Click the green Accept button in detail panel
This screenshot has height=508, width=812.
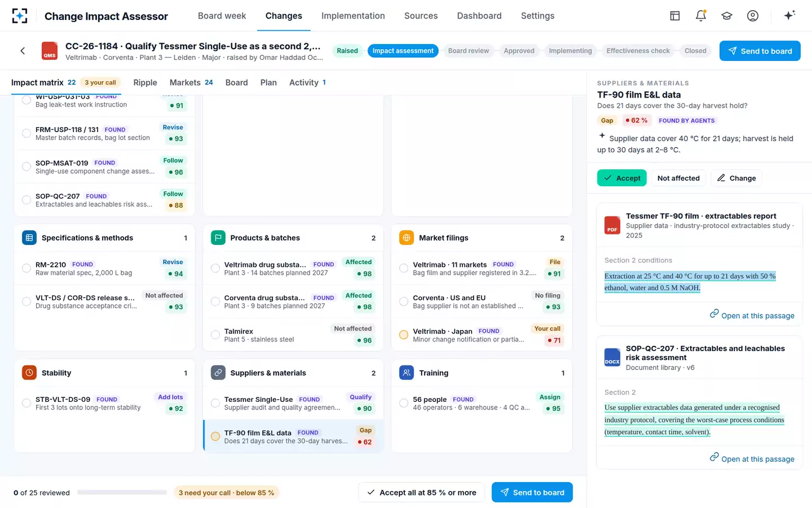622,178
